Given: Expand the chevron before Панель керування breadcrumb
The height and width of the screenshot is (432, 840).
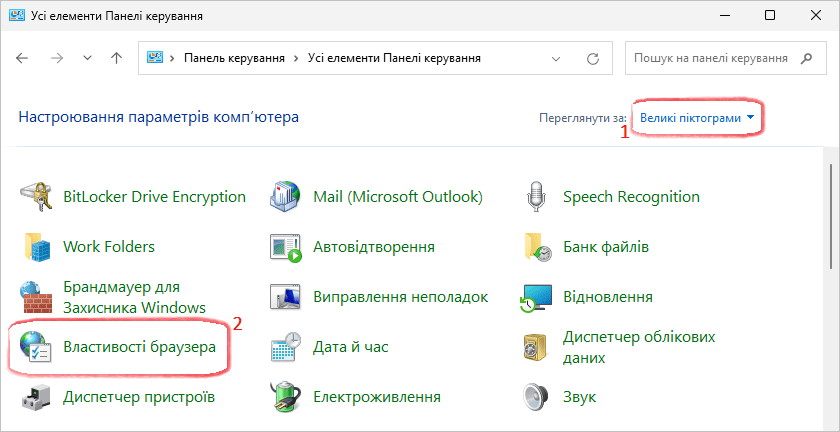Looking at the screenshot, I should [x=173, y=58].
